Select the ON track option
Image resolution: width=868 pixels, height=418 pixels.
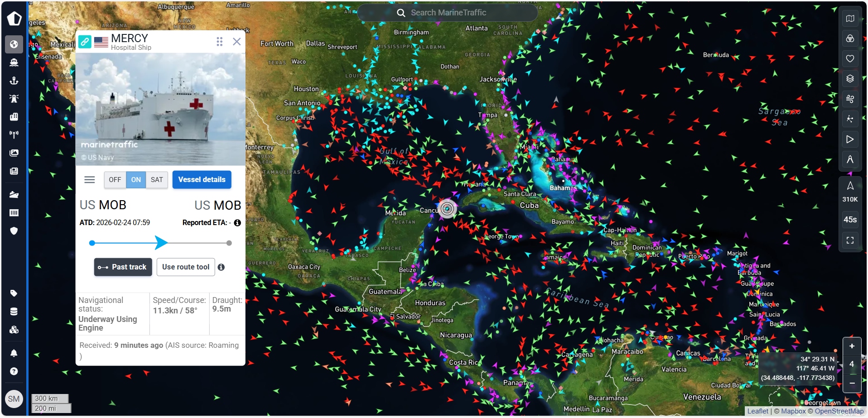(136, 180)
